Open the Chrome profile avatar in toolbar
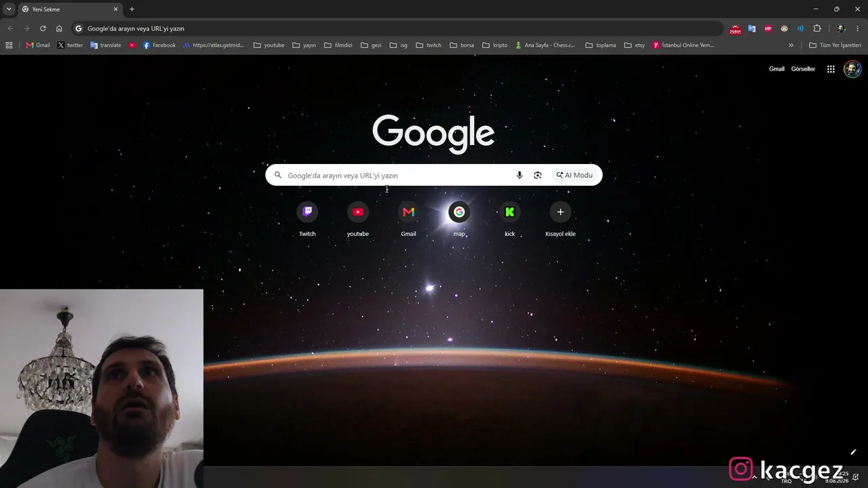Image resolution: width=868 pixels, height=488 pixels. (x=842, y=28)
